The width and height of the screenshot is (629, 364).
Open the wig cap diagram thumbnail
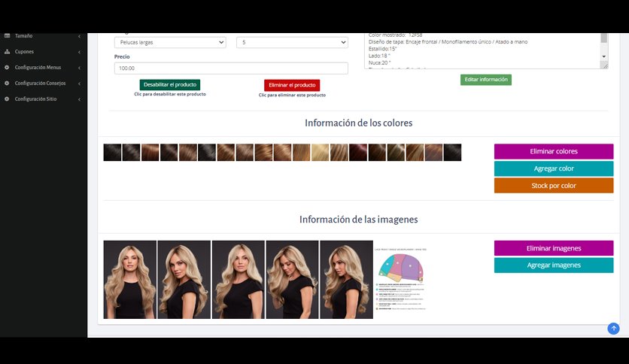(x=401, y=280)
